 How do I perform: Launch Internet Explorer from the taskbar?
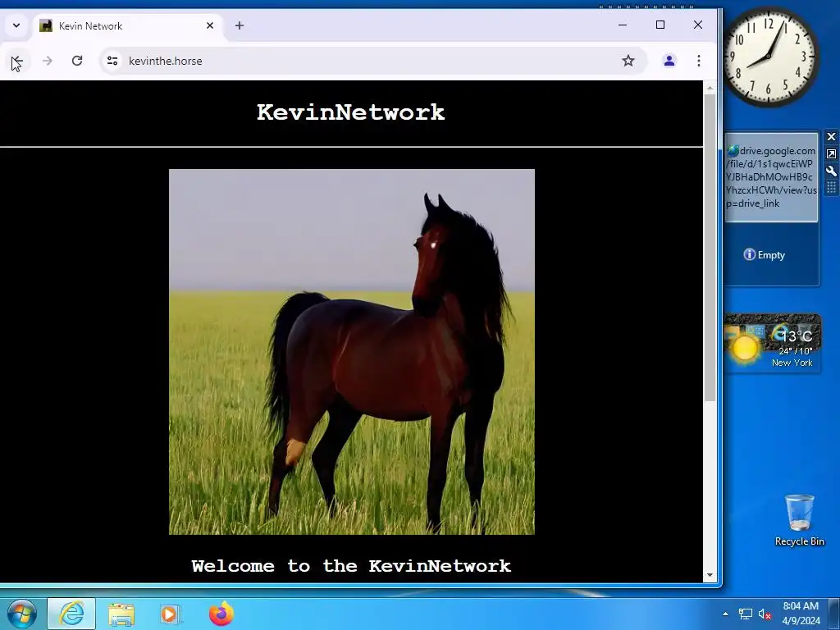(x=72, y=614)
